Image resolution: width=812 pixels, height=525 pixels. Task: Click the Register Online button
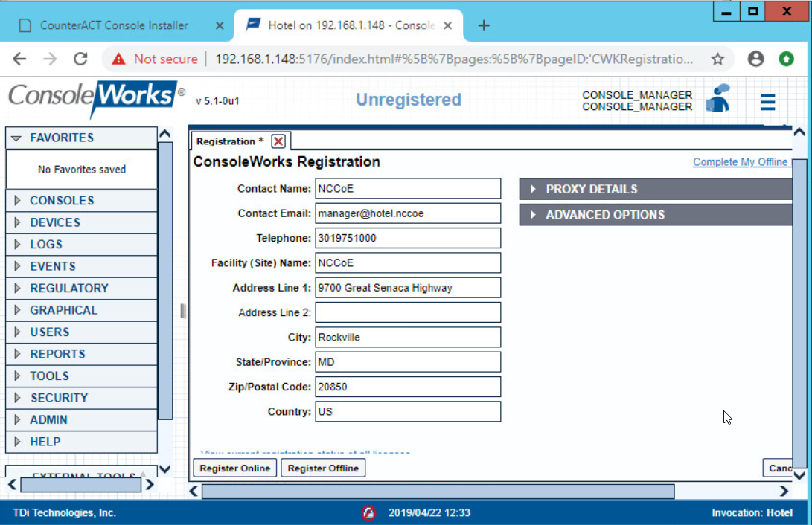[x=234, y=468]
